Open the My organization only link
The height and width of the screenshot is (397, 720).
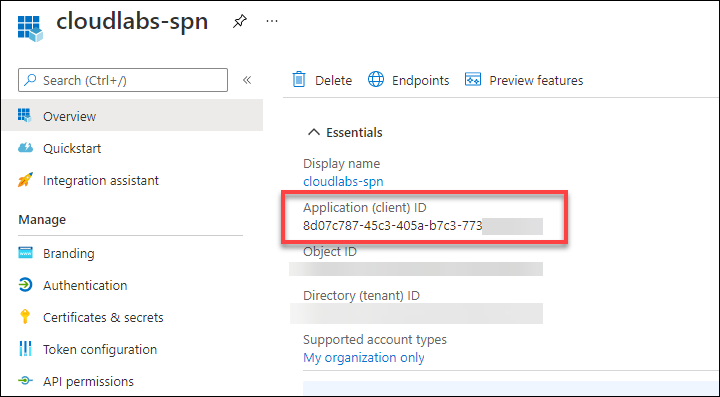point(364,358)
